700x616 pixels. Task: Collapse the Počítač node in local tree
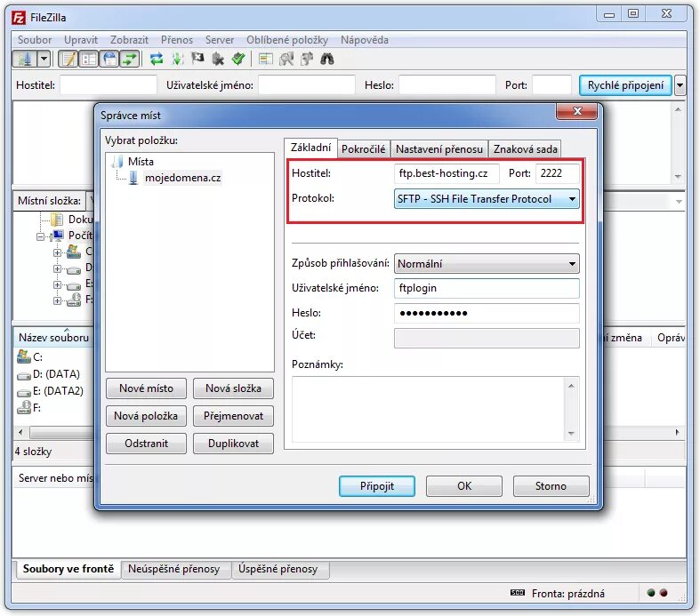(x=41, y=236)
